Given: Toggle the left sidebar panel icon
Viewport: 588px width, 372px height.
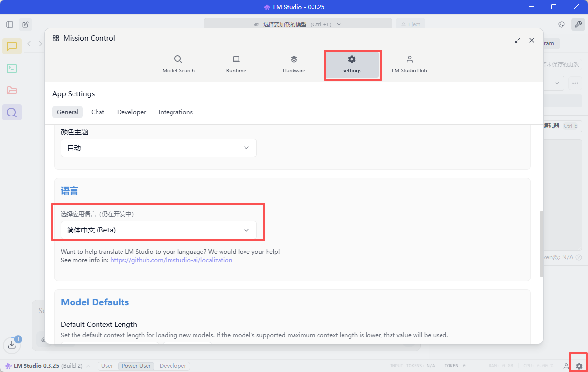Looking at the screenshot, I should (x=10, y=24).
